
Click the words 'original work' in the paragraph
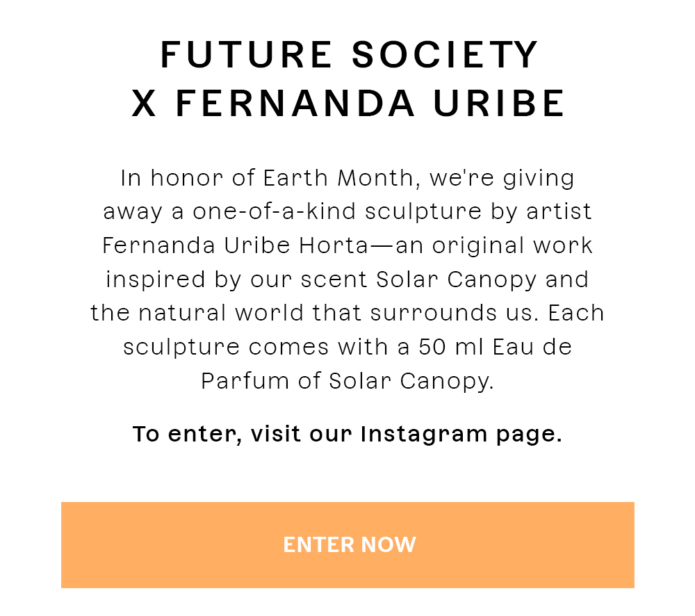512,246
